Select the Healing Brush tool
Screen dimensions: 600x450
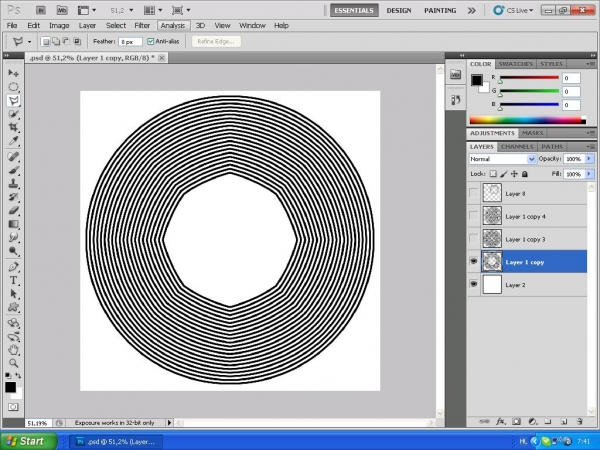(x=13, y=157)
